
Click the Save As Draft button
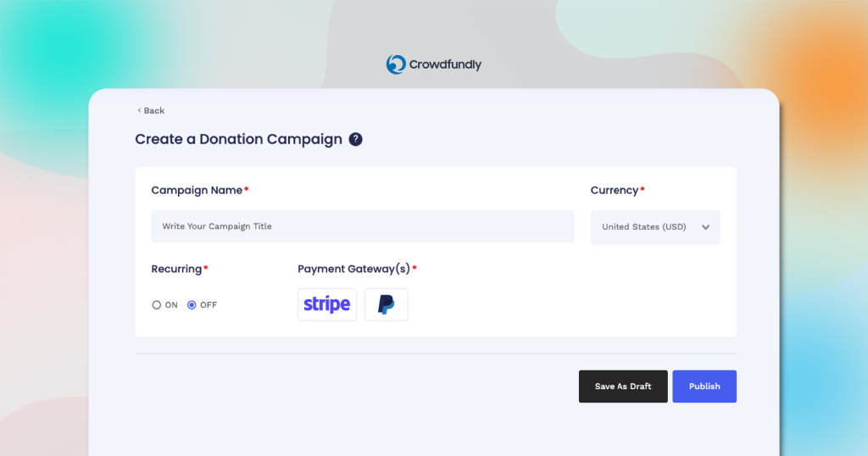point(623,386)
